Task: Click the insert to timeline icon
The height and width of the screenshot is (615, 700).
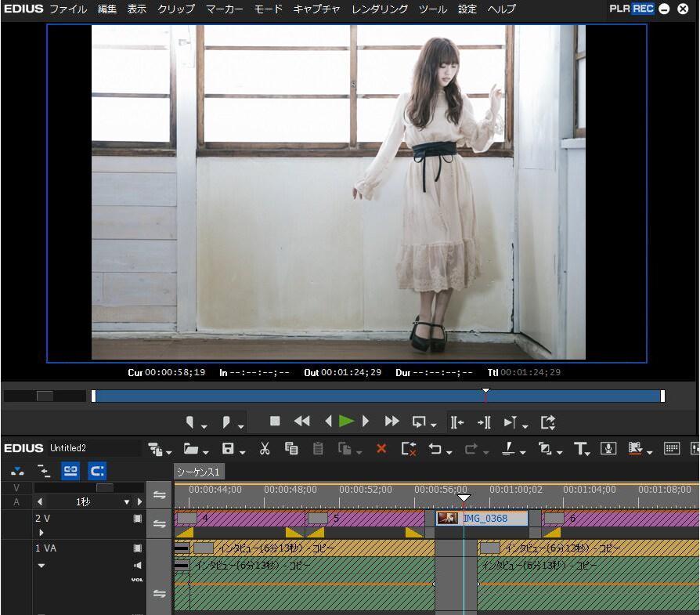Action: (456, 422)
